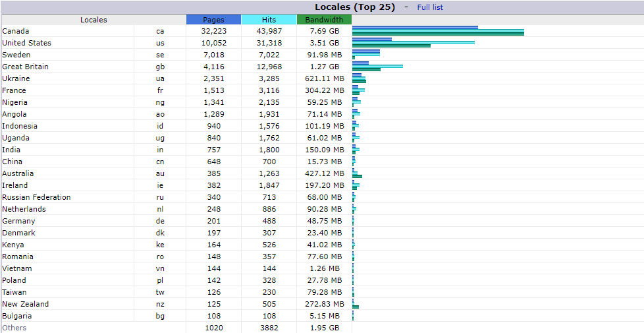The width and height of the screenshot is (644, 333).
Task: Click France's pages value 1,513
Action: pos(213,90)
